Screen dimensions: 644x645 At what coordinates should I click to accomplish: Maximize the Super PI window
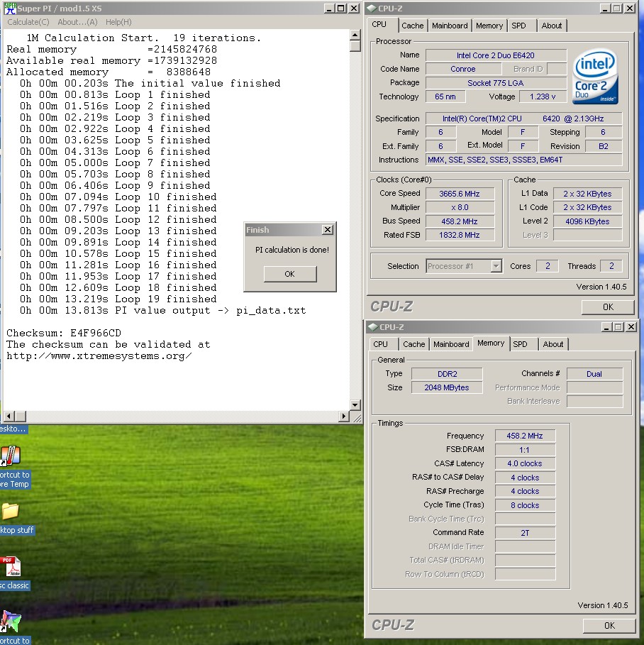click(x=341, y=9)
